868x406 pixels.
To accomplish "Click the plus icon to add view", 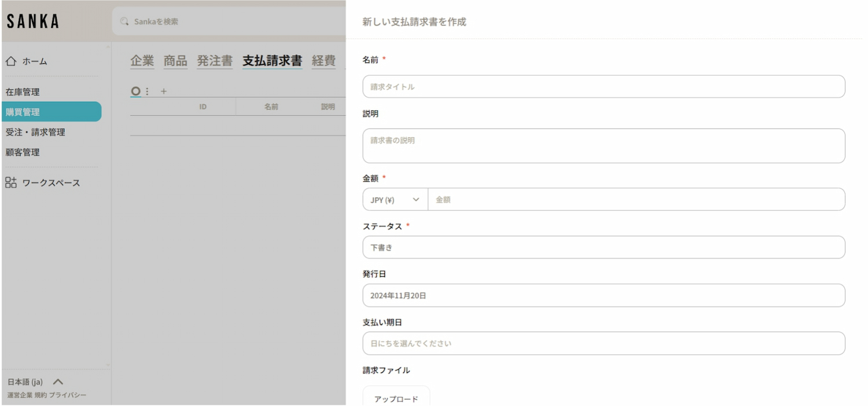I will tap(164, 92).
